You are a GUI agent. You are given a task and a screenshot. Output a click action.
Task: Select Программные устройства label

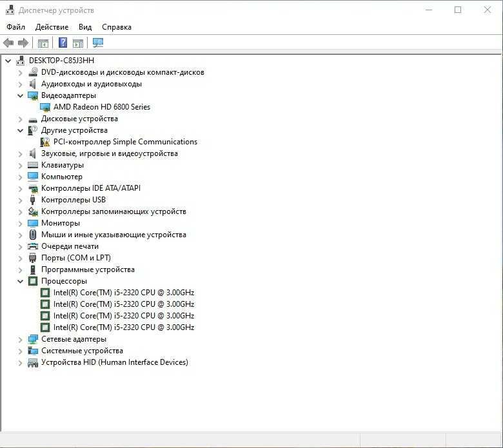coord(88,269)
